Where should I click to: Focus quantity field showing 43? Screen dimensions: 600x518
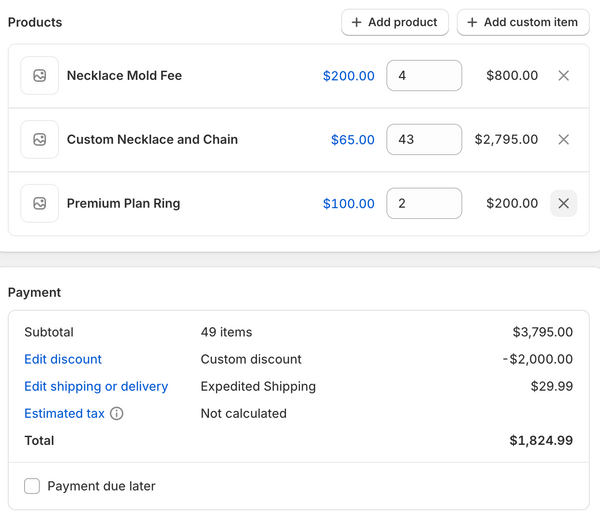coord(424,139)
